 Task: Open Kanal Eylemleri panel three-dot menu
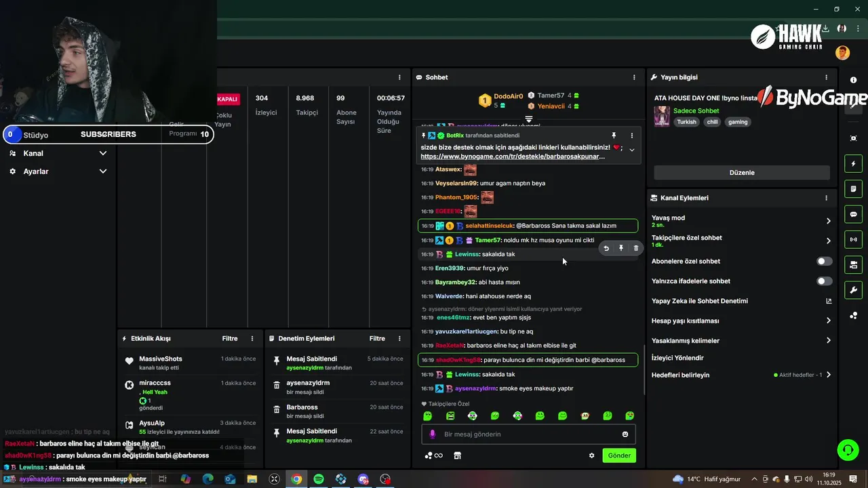click(x=826, y=198)
